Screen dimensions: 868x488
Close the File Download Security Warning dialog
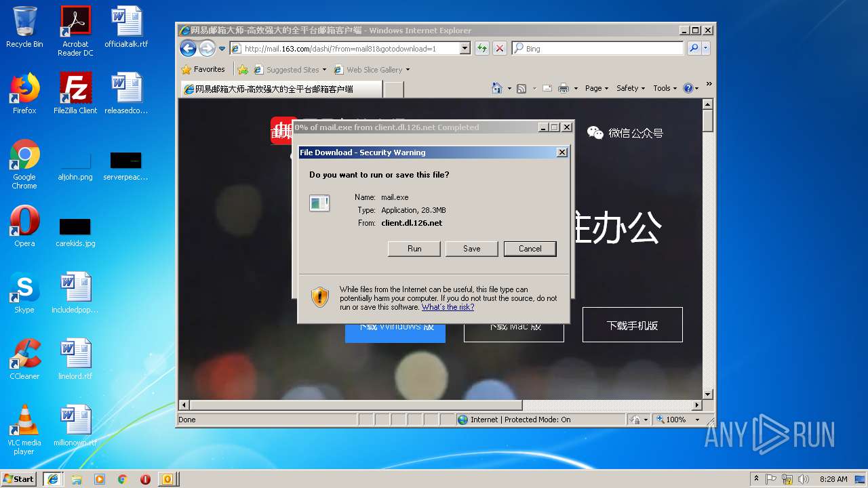click(x=562, y=152)
